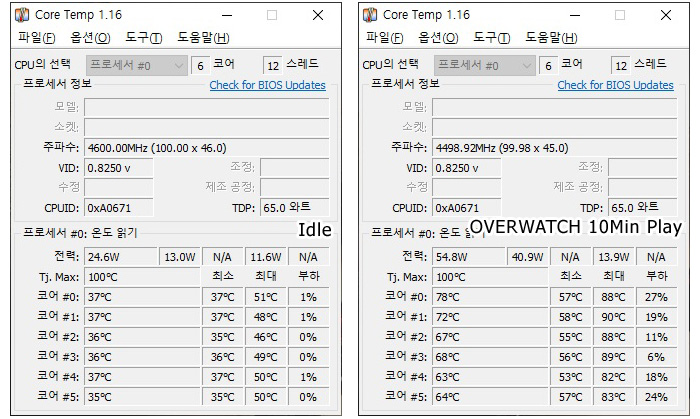
Task: Click CPUID 0xA0671 in right window
Action: click(x=467, y=208)
